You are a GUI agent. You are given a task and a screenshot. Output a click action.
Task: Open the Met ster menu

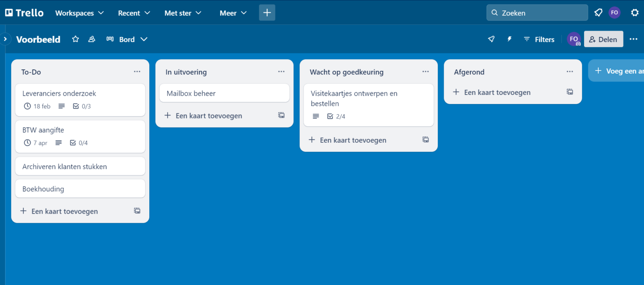(183, 13)
